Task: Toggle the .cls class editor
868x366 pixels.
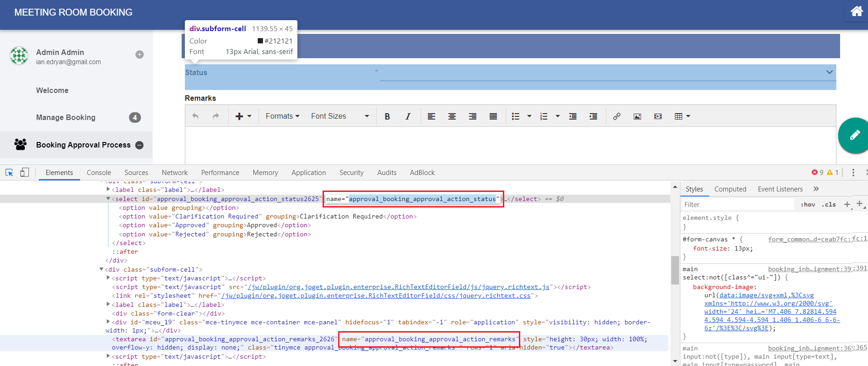Action: [x=829, y=205]
